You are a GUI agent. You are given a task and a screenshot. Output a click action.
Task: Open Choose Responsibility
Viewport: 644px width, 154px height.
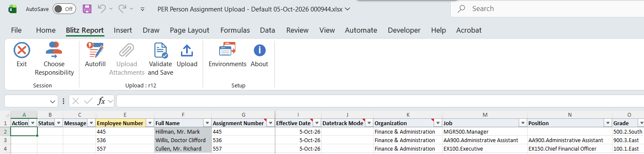[x=54, y=59]
